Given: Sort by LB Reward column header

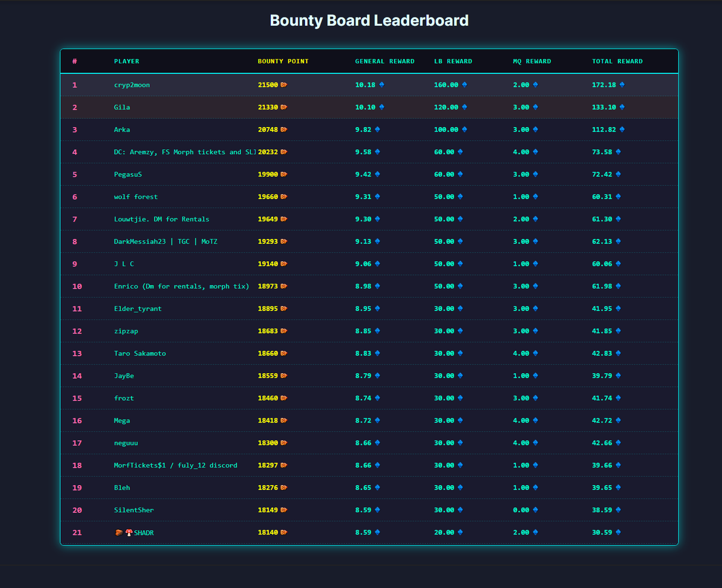Looking at the screenshot, I should click(x=453, y=61).
